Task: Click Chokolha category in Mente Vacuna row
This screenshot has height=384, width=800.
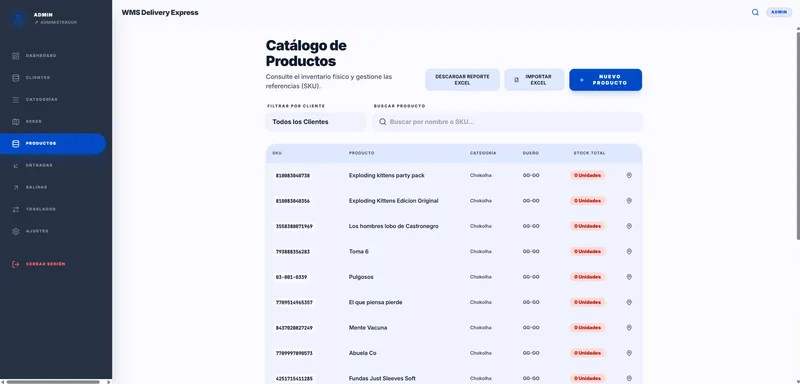Action: coord(481,327)
